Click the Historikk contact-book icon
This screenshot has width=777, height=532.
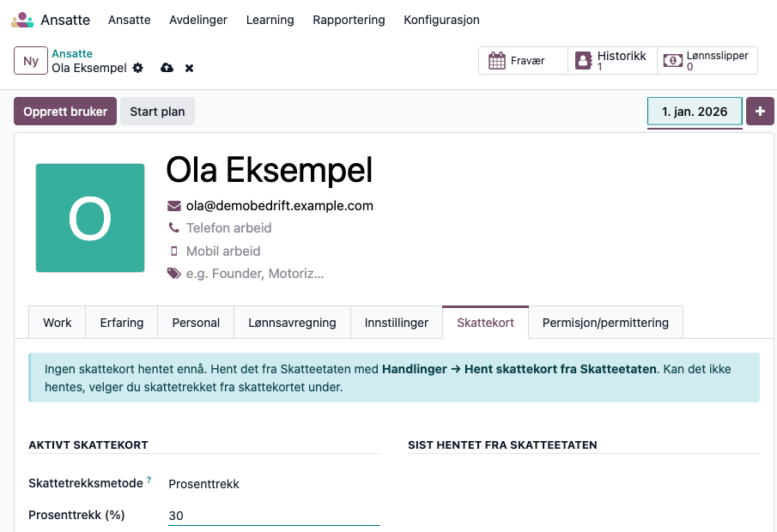[583, 60]
